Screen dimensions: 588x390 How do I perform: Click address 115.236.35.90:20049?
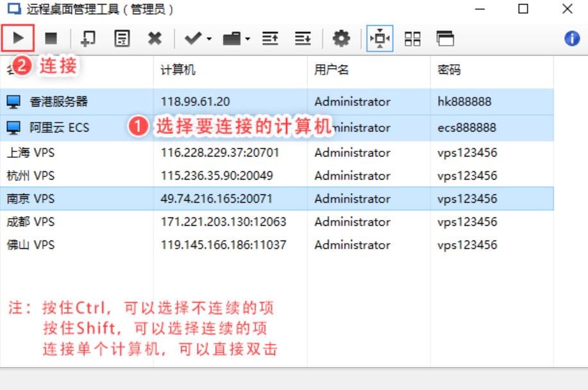click(x=217, y=176)
